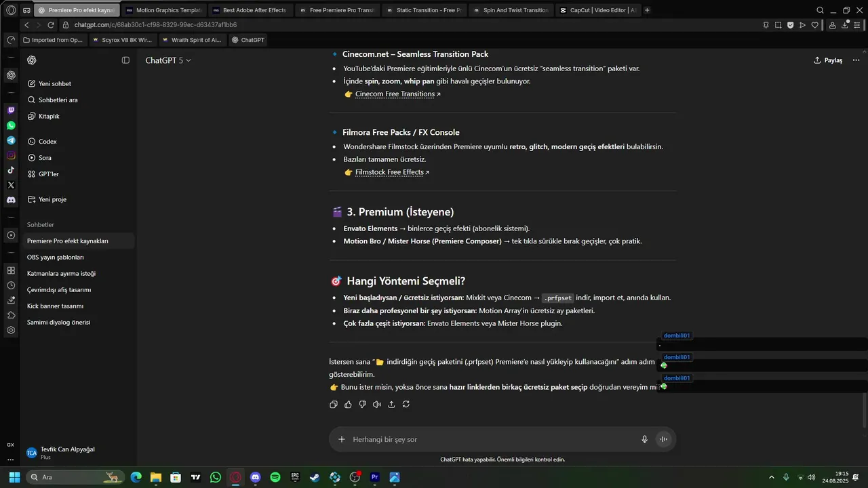Switch to the Best Adobe After Effects tab
Image resolution: width=868 pixels, height=488 pixels.
click(250, 10)
